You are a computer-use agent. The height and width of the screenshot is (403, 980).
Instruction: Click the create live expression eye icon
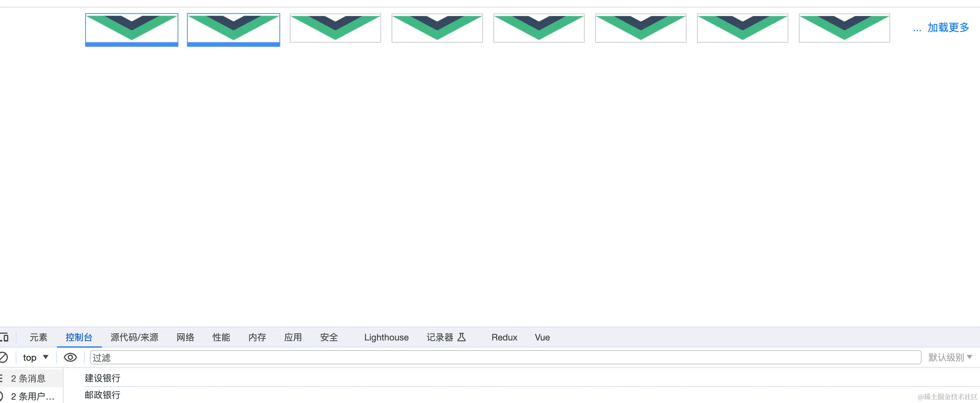click(x=70, y=357)
